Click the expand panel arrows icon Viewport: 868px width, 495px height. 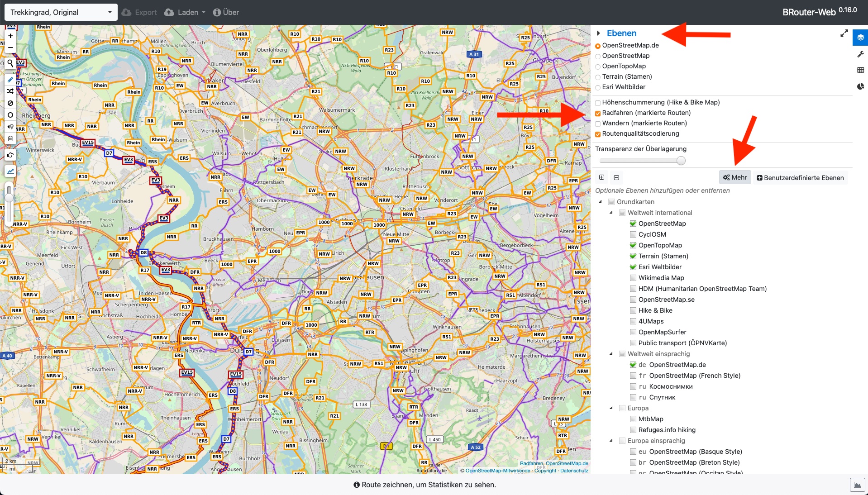click(x=844, y=33)
